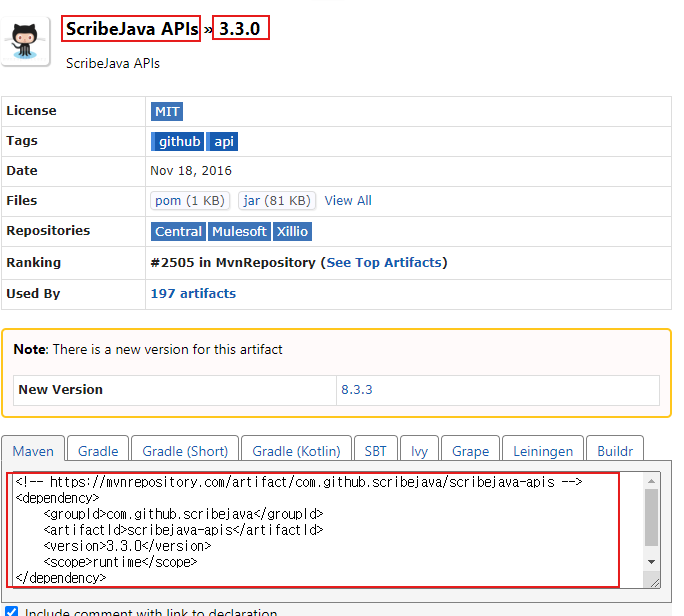Click the artifactId scribejava-apis line
This screenshot has height=616, width=684.
coord(183,530)
